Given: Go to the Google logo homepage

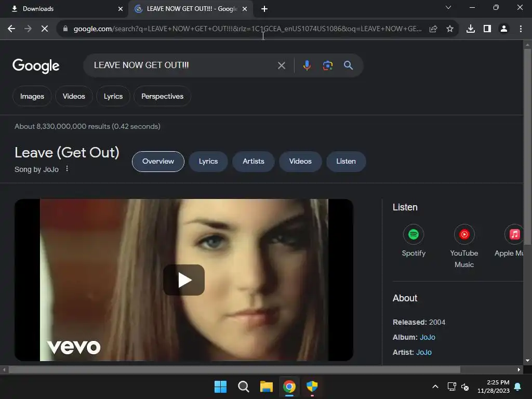Looking at the screenshot, I should tap(36, 66).
